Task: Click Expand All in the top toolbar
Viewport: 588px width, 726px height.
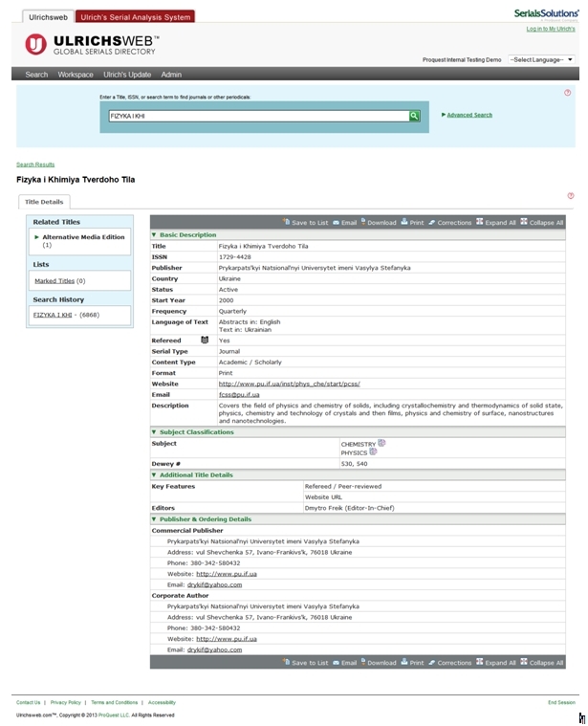Action: (496, 222)
